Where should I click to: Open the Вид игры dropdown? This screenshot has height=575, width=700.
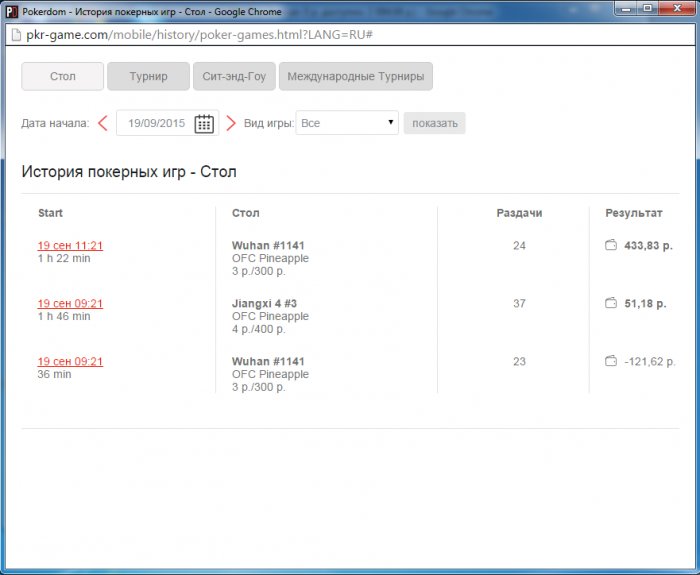coord(347,123)
